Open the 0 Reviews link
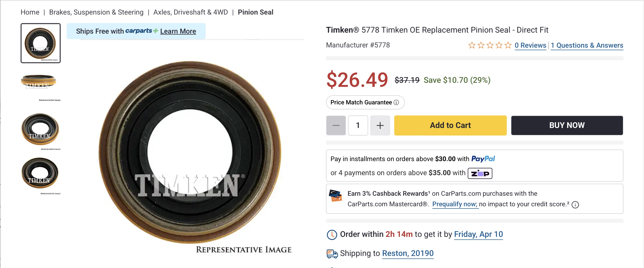The height and width of the screenshot is (268, 644). pyautogui.click(x=530, y=45)
